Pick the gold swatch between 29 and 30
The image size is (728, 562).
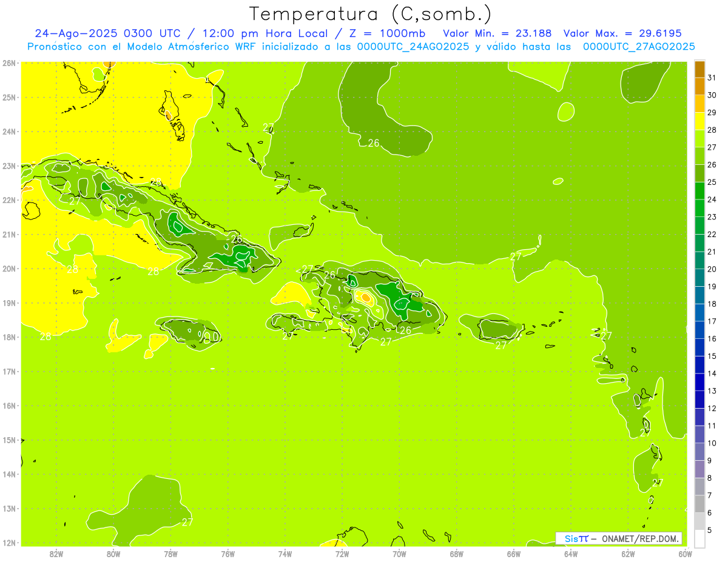click(x=699, y=104)
